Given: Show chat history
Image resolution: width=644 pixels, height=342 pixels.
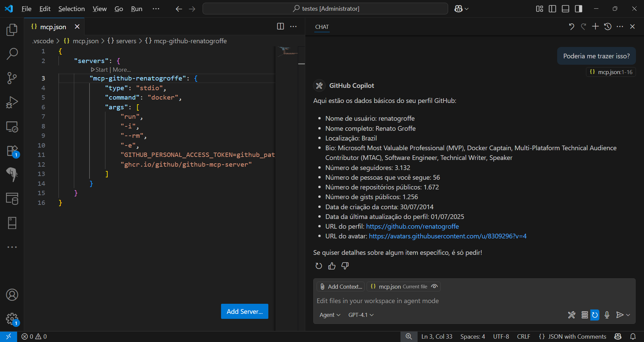Looking at the screenshot, I should 608,26.
